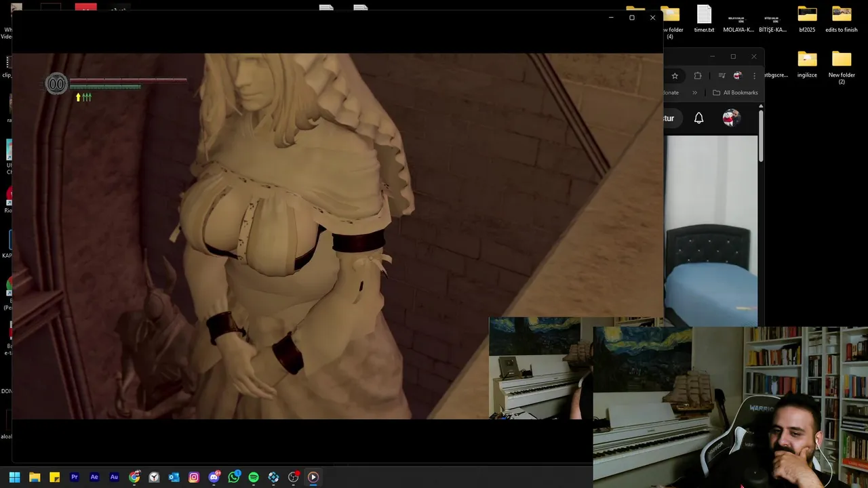This screenshot has height=488, width=868.
Task: Click the browser page scrollbar thumb
Action: click(x=761, y=136)
